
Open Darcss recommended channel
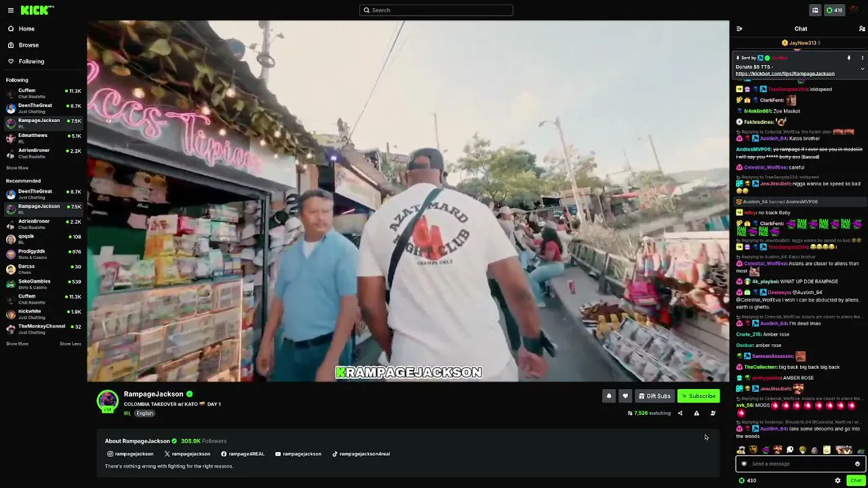(x=43, y=269)
